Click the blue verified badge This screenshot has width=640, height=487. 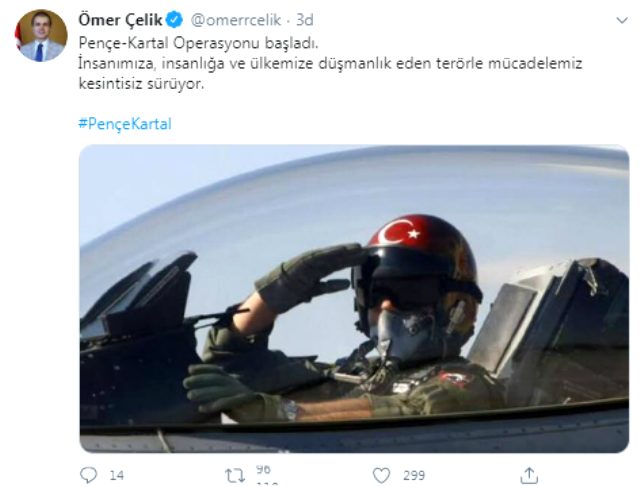point(175,20)
